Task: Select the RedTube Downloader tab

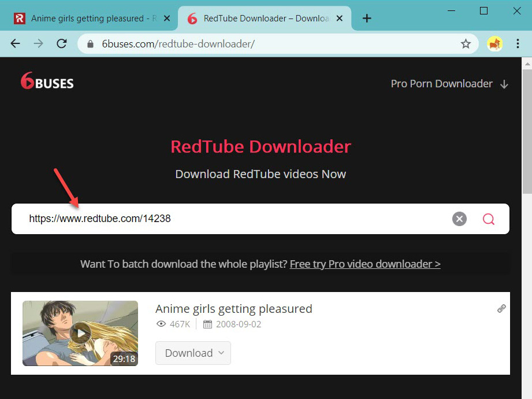Action: click(x=265, y=19)
